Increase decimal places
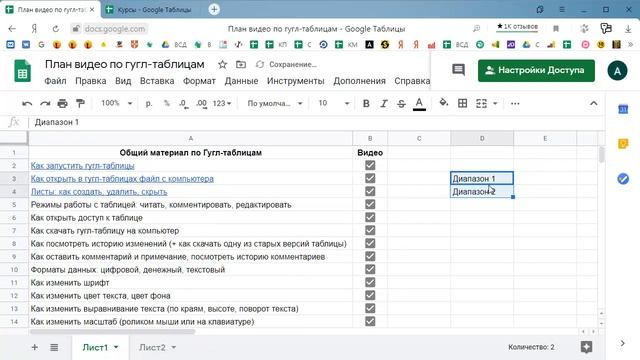640x360 pixels. click(201, 104)
